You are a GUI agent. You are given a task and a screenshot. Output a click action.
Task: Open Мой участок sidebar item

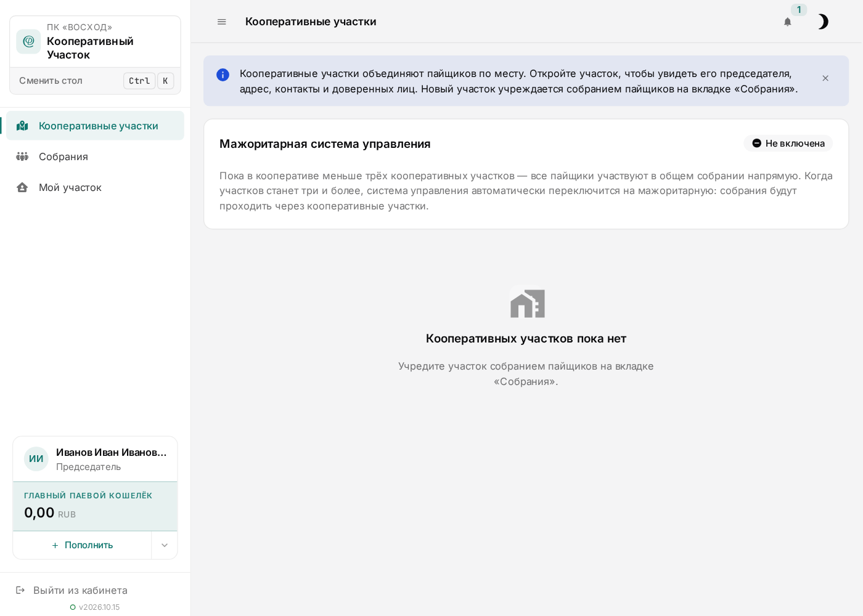pyautogui.click(x=95, y=187)
